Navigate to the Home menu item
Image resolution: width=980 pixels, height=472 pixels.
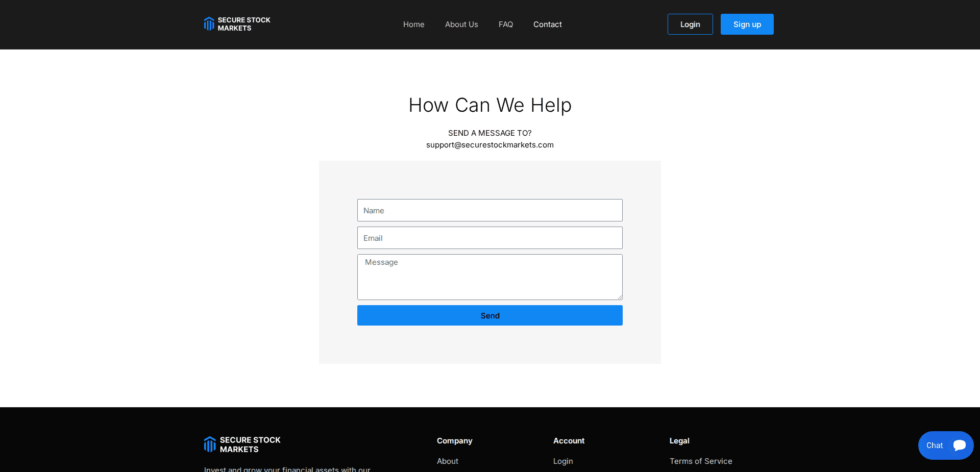click(413, 24)
